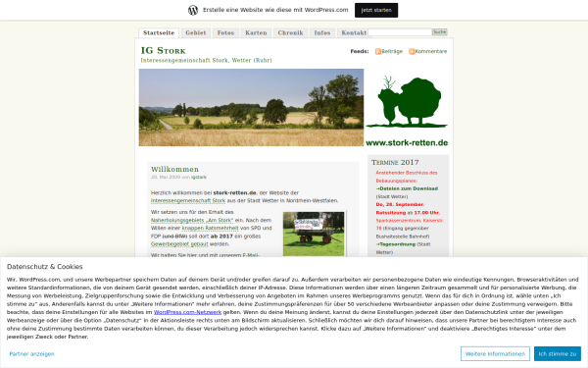588x368 pixels.
Task: Click the Weitere Informationen button
Action: (495, 354)
